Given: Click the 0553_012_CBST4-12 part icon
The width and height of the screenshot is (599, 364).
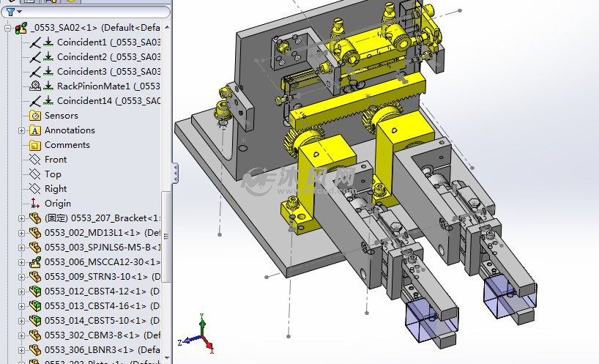Looking at the screenshot, I should [x=34, y=291].
